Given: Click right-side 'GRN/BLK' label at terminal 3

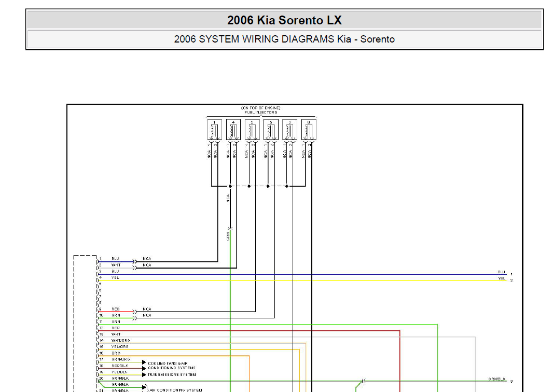Looking at the screenshot, I should [x=497, y=380].
